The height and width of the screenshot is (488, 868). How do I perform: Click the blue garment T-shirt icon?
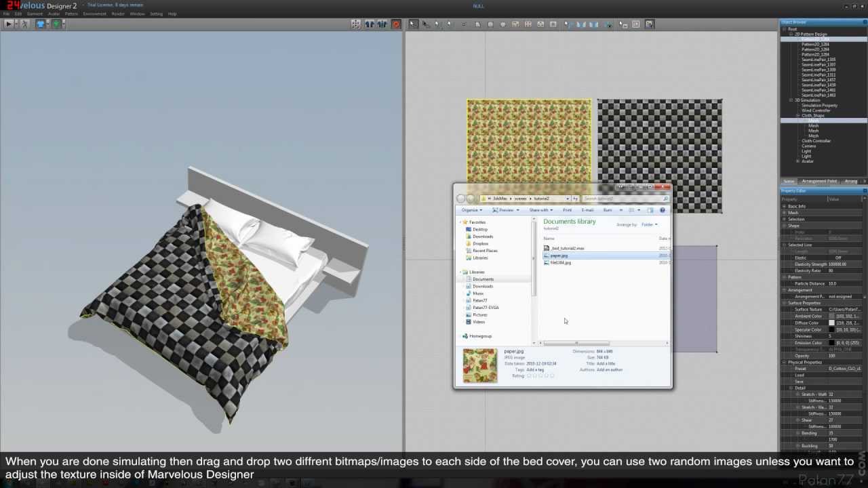40,24
